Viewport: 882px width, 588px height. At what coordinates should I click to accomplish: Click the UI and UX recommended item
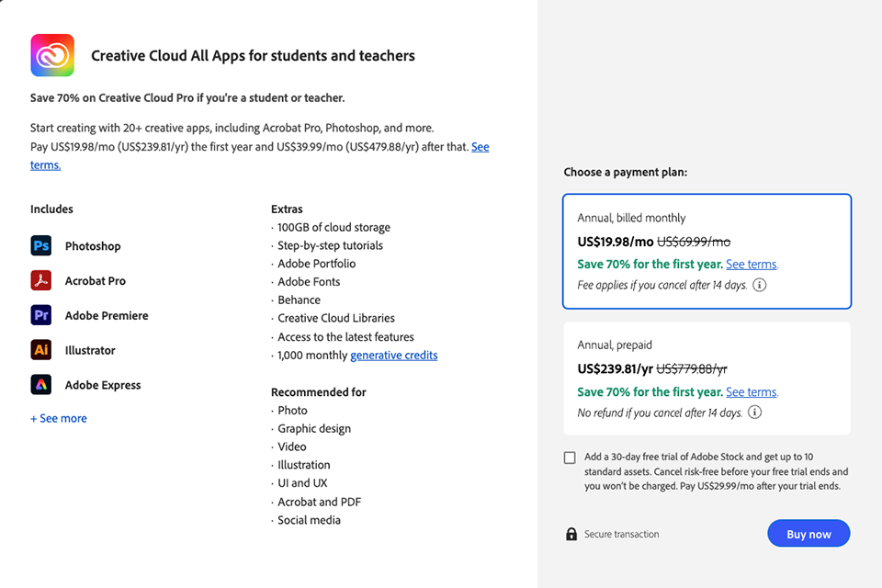pyautogui.click(x=302, y=482)
